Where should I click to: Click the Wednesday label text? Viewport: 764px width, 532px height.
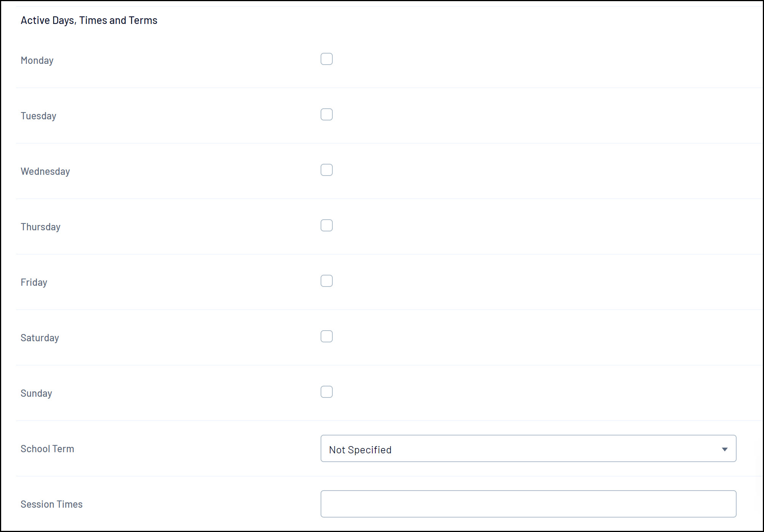[45, 171]
